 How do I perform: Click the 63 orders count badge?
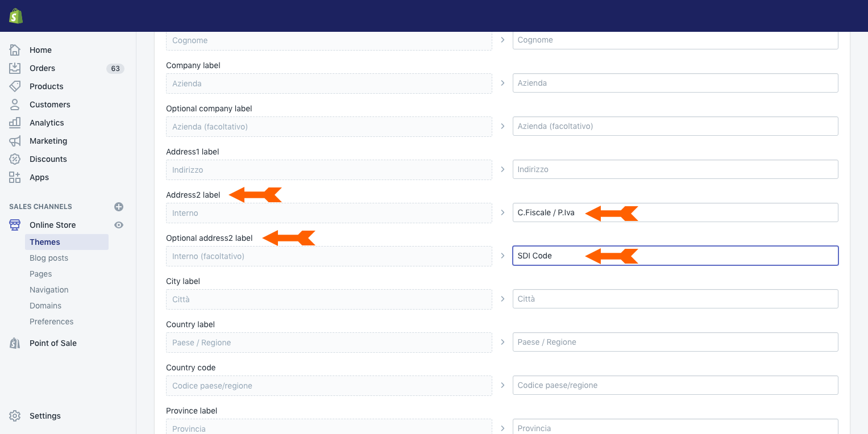pos(115,68)
